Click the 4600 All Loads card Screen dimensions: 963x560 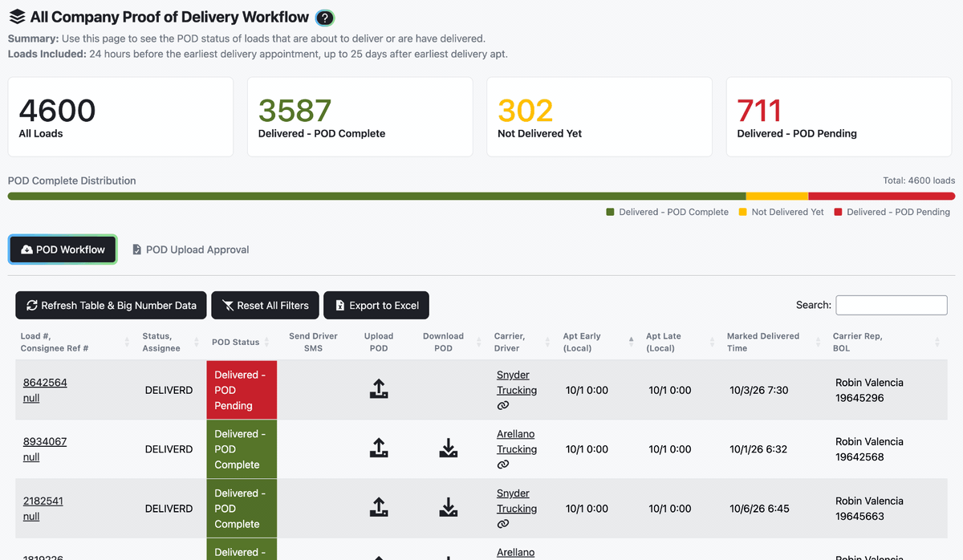120,117
